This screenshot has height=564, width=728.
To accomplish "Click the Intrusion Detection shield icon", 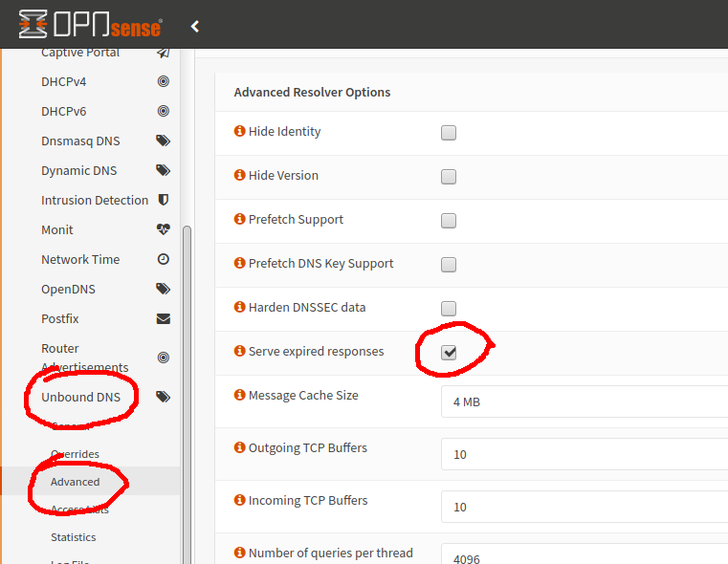I will (x=163, y=200).
